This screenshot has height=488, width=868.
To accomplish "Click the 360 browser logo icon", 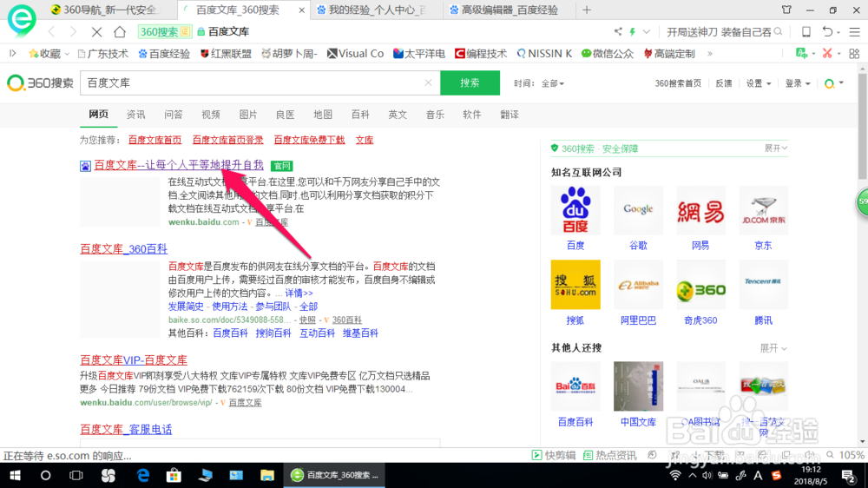I will coord(22,19).
